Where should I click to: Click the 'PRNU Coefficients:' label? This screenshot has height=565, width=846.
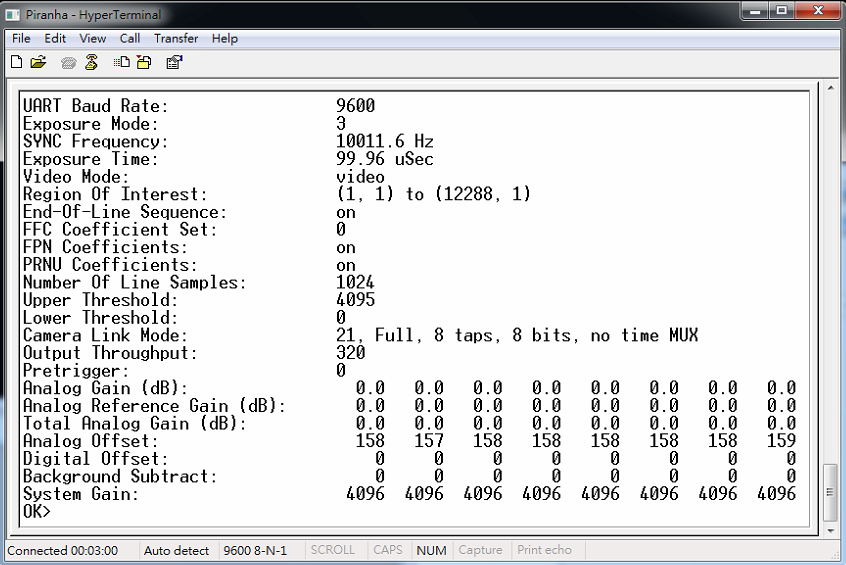(110, 265)
